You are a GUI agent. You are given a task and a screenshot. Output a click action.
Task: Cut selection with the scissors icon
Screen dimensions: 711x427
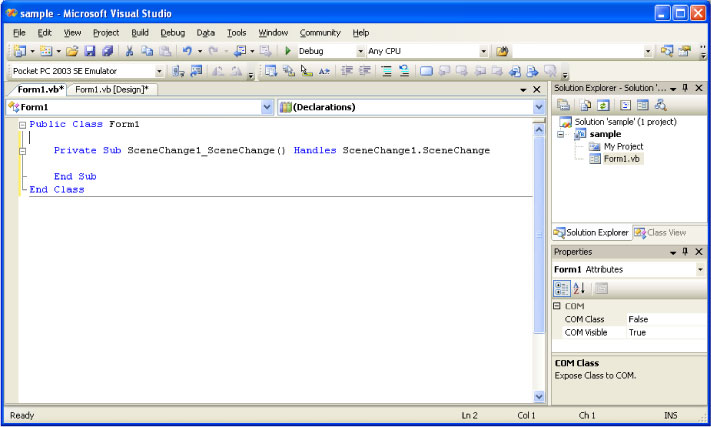tap(129, 51)
